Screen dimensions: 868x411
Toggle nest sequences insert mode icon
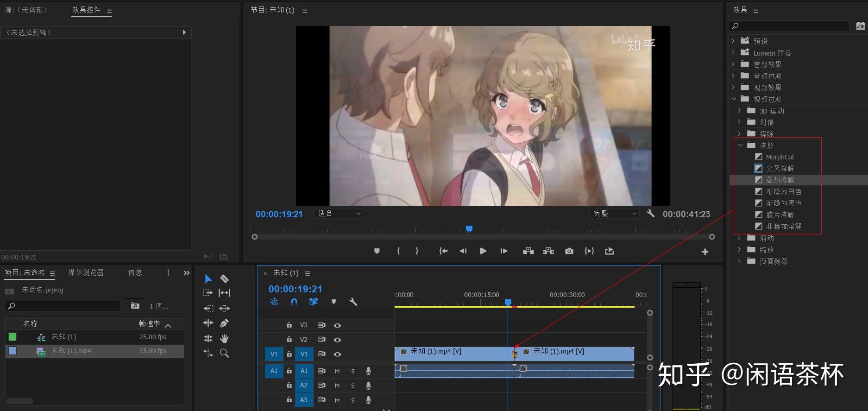(x=274, y=302)
